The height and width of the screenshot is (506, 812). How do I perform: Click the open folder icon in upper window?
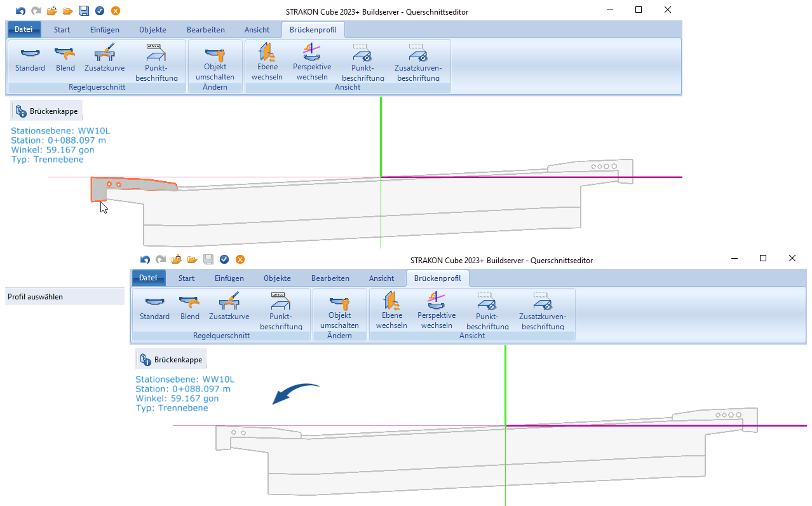pyautogui.click(x=67, y=11)
